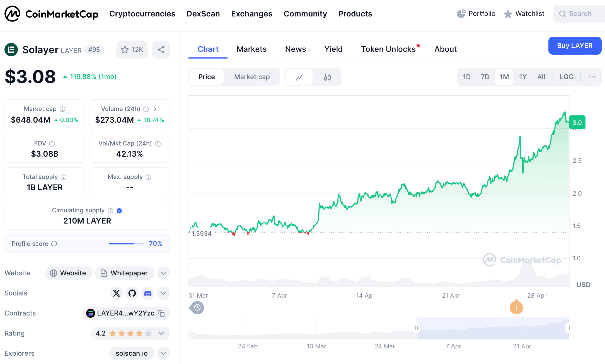This screenshot has height=364, width=605.
Task: Click the orange event info marker
Action: [516, 307]
